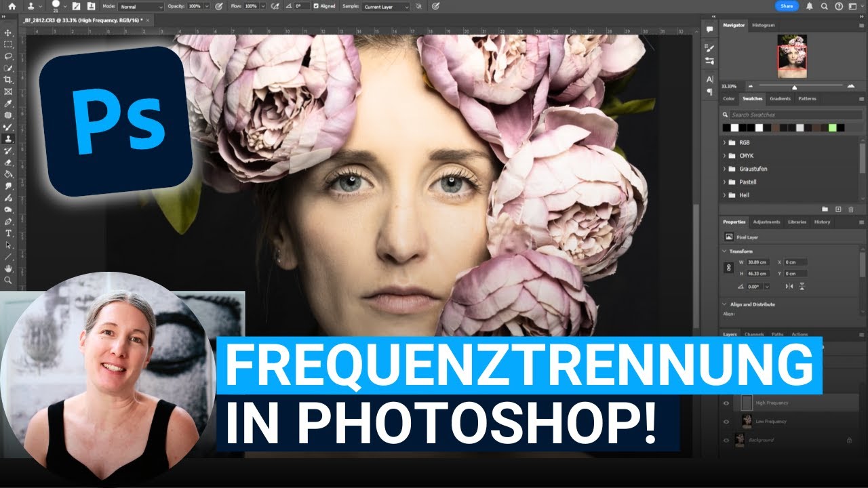Image resolution: width=868 pixels, height=488 pixels.
Task: Select the Brush tool in left toolbar
Action: [8, 127]
